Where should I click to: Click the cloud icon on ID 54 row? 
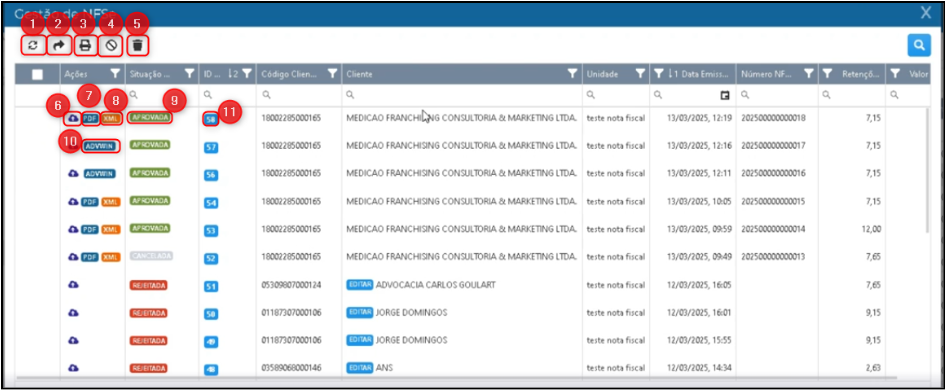coord(73,202)
